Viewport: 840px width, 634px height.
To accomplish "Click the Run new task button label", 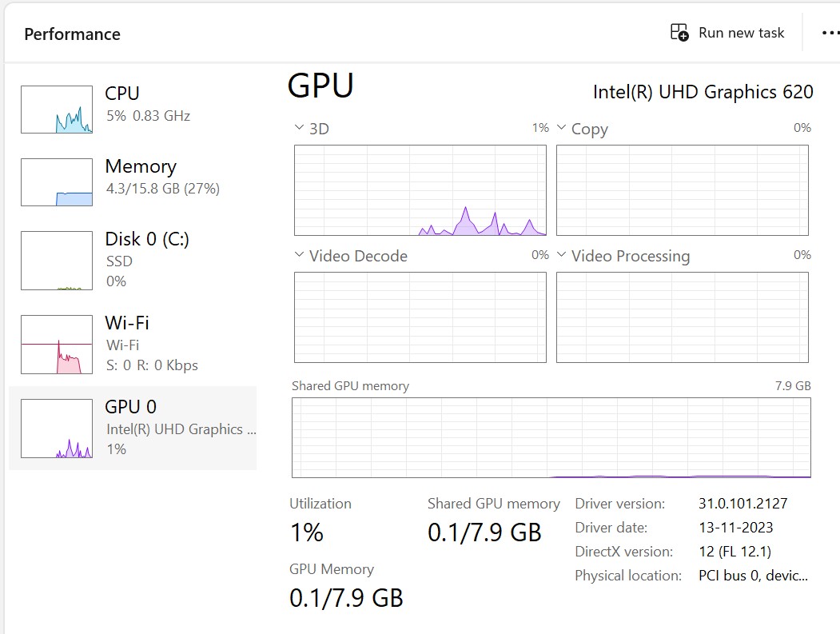I will [x=741, y=33].
